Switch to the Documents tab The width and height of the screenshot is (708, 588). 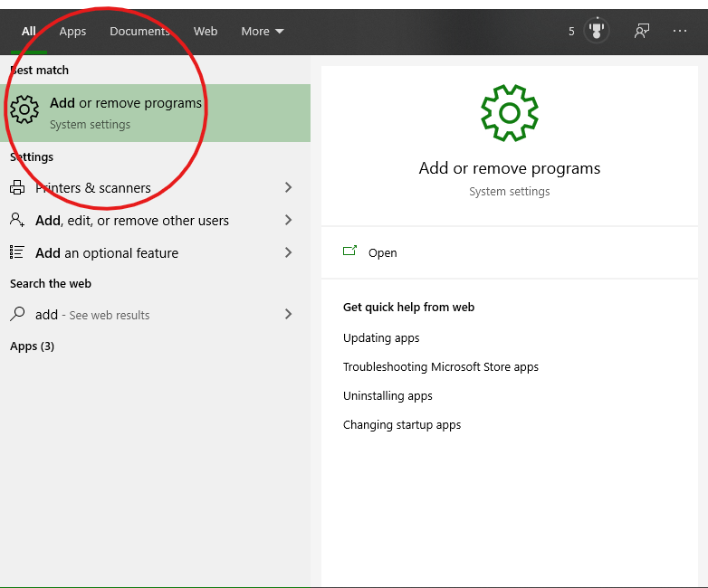pyautogui.click(x=139, y=31)
